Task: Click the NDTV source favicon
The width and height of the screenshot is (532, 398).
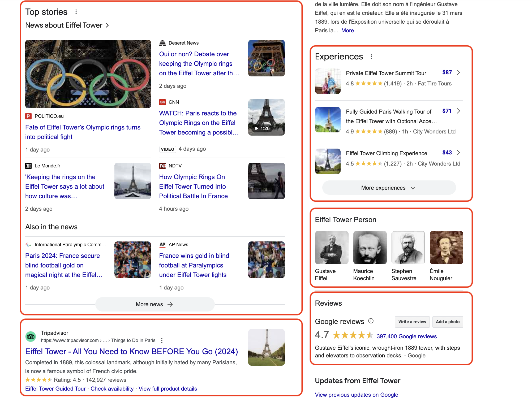Action: pyautogui.click(x=162, y=166)
